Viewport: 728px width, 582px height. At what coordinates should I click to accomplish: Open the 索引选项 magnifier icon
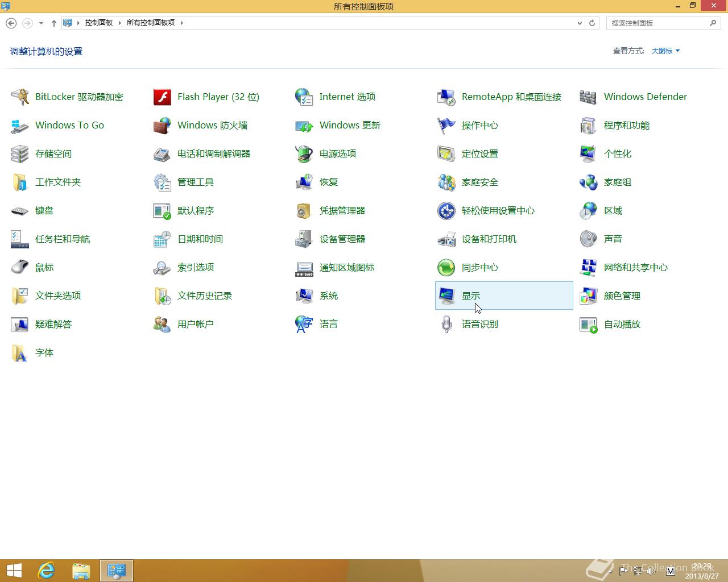click(x=162, y=267)
